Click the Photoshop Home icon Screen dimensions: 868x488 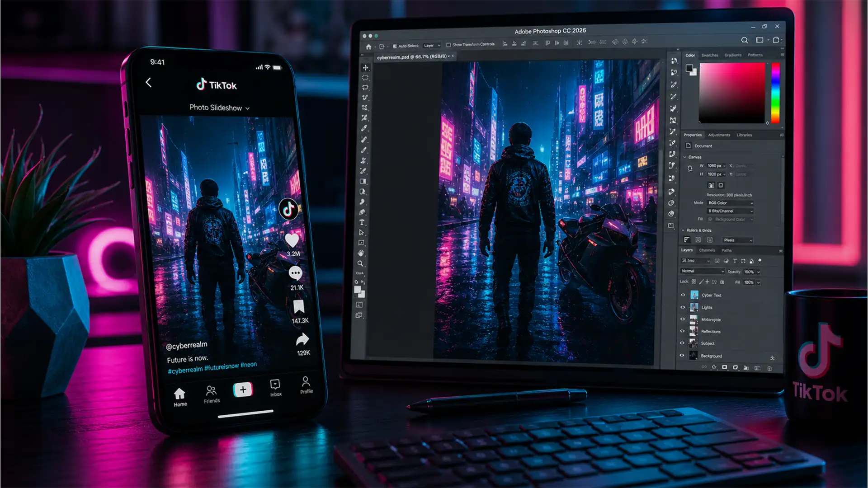click(368, 47)
